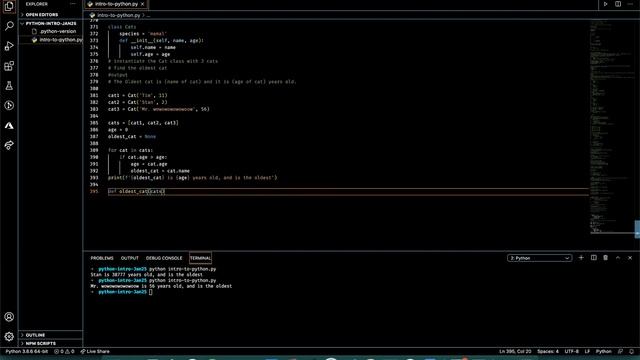Viewport: 640px width, 360px height.
Task: Open the Manage gear menu
Action: pyautogui.click(x=9, y=337)
